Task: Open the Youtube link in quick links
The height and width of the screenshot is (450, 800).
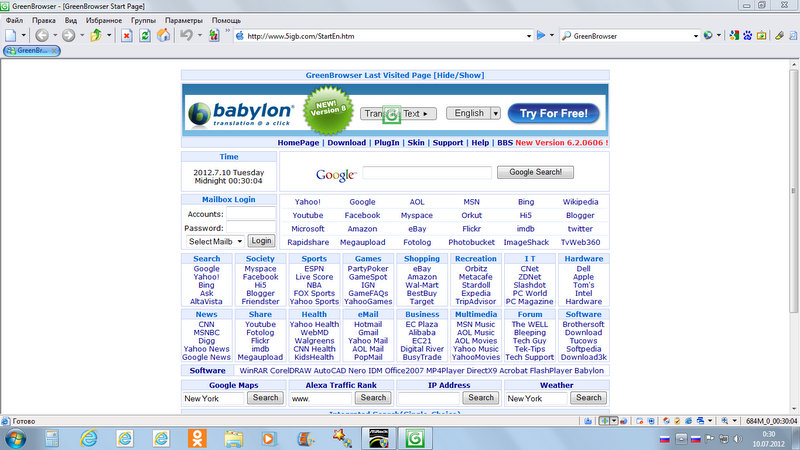Action: [308, 216]
